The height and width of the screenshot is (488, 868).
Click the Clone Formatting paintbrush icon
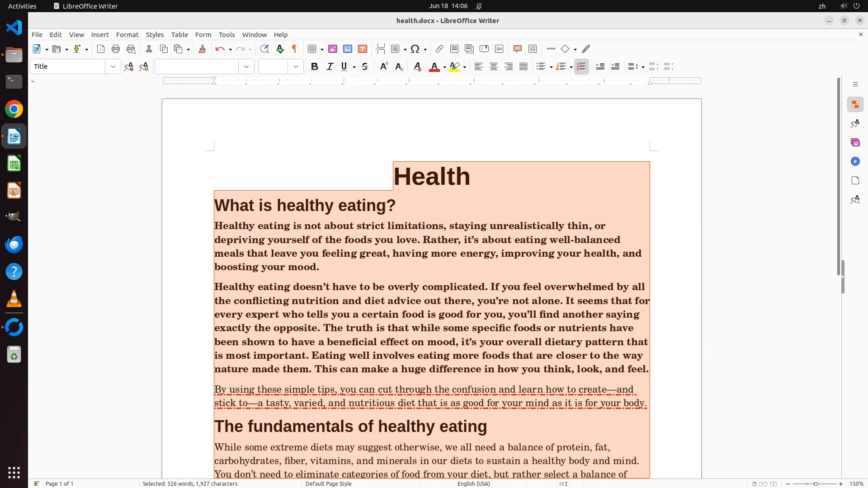coord(202,49)
